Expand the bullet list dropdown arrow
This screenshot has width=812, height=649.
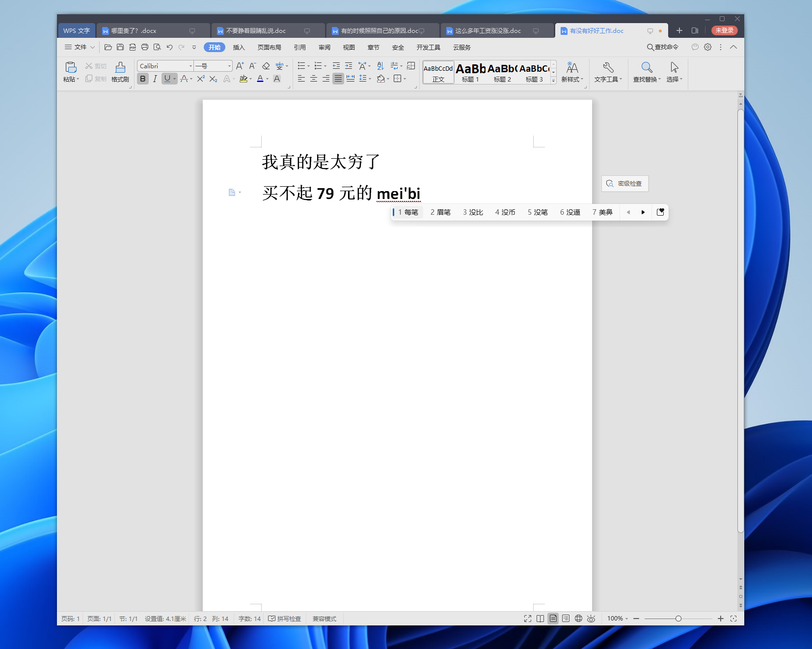click(x=309, y=66)
